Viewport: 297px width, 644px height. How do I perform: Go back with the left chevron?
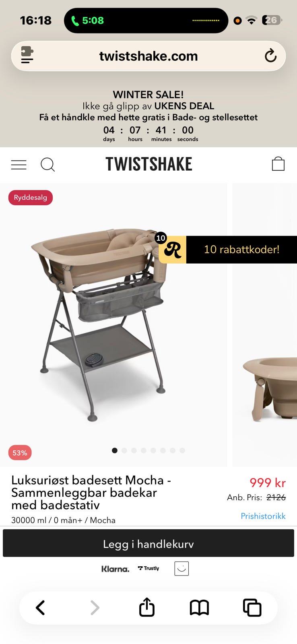point(40,608)
